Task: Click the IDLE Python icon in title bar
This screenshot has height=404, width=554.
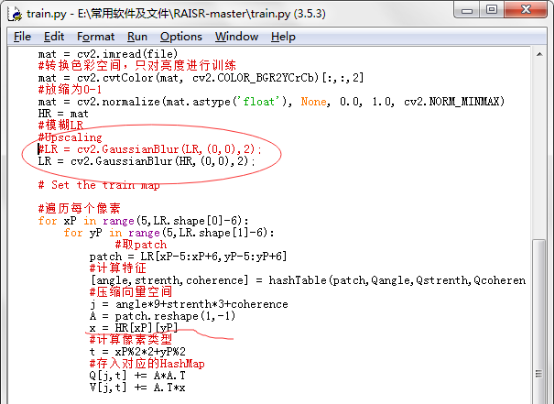Action: (16, 14)
